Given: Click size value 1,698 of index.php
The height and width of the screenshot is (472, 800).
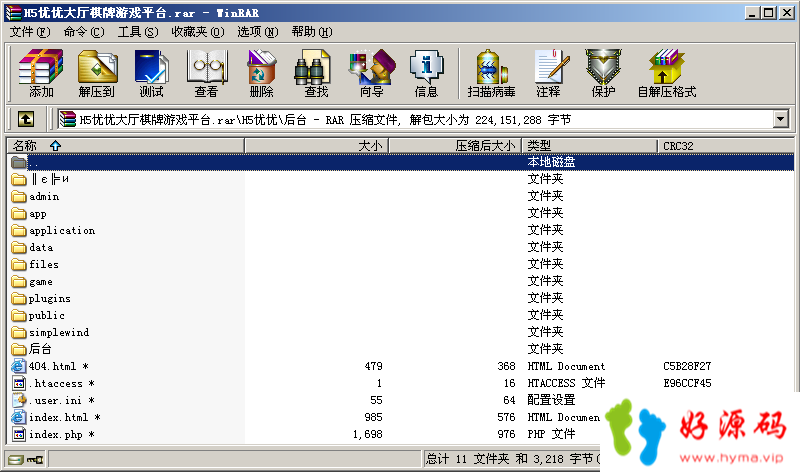Looking at the screenshot, I should [x=367, y=434].
